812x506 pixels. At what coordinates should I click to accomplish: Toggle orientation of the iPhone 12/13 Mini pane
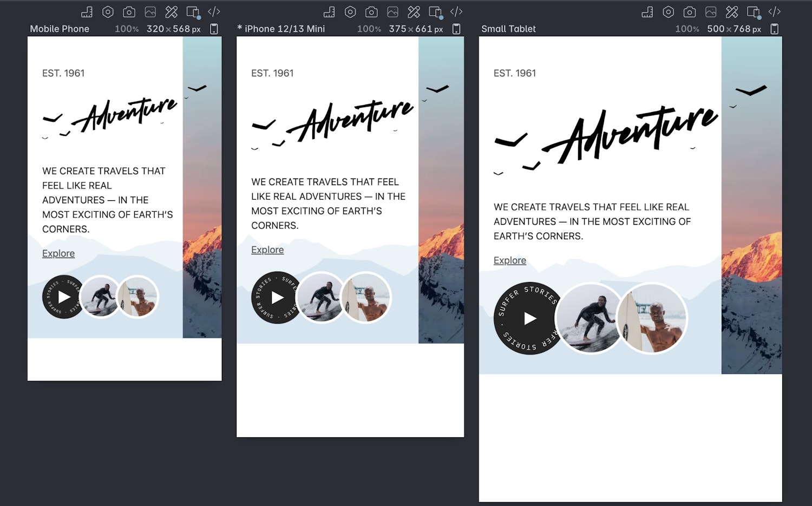(456, 29)
